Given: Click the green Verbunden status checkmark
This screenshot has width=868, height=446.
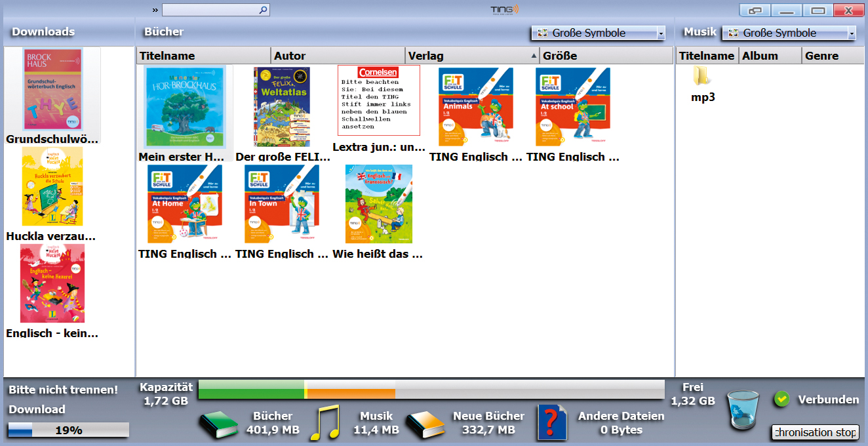Looking at the screenshot, I should pos(781,399).
